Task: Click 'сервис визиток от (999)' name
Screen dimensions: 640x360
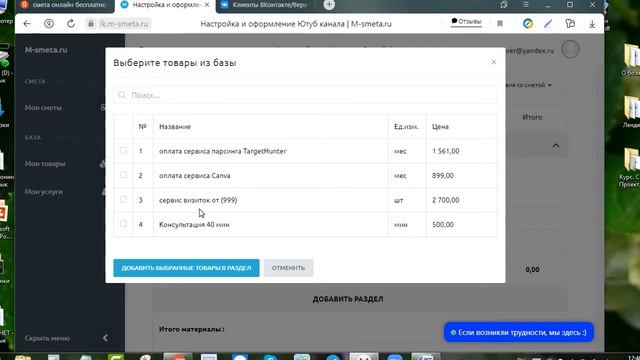Action: 198,200
